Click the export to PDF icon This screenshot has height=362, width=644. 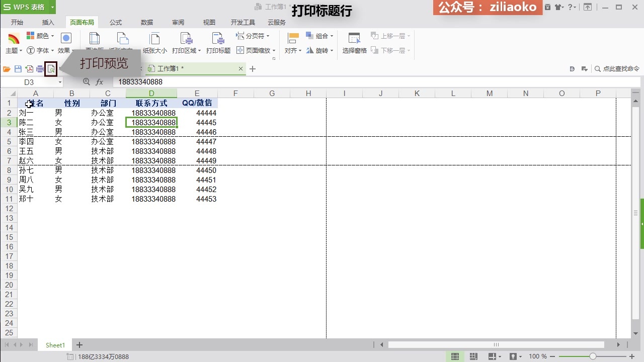[29, 69]
